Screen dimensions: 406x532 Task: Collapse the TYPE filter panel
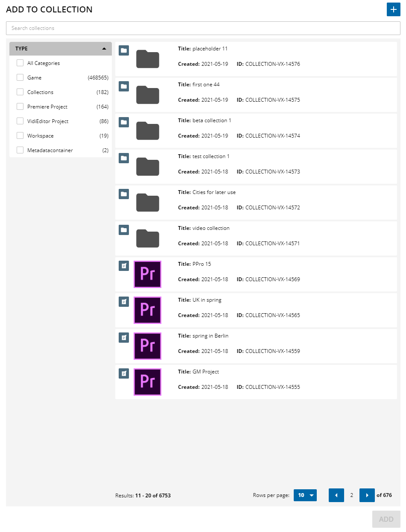click(104, 49)
